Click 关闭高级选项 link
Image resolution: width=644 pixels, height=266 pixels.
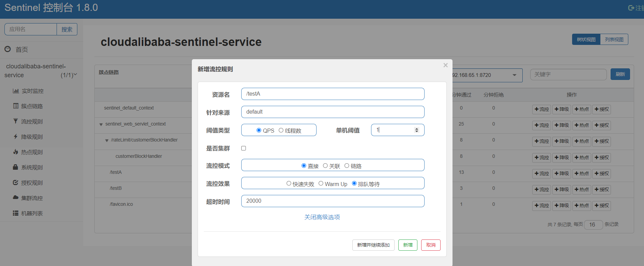tap(322, 217)
